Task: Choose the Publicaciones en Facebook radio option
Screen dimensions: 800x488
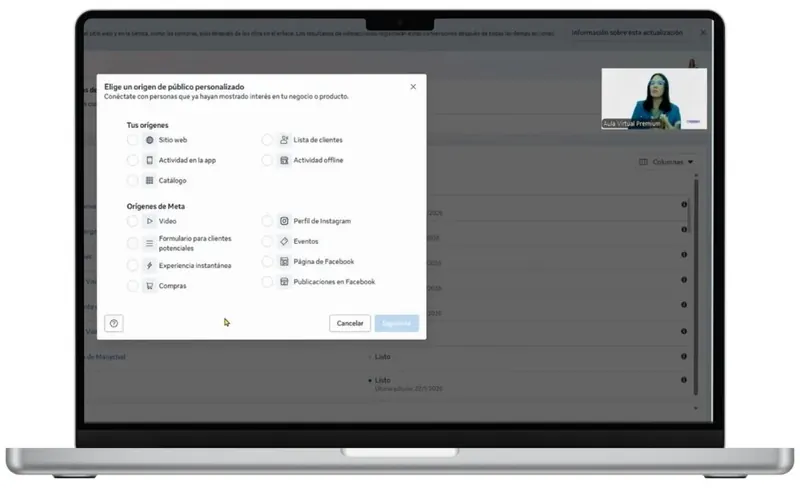Action: (x=267, y=282)
